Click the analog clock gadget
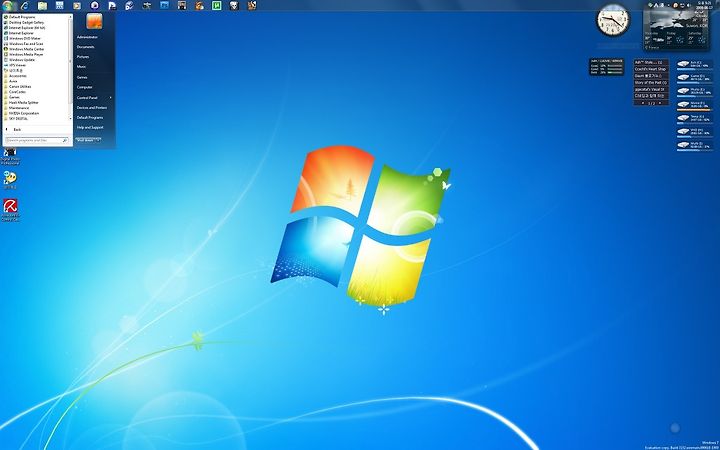 [613, 21]
